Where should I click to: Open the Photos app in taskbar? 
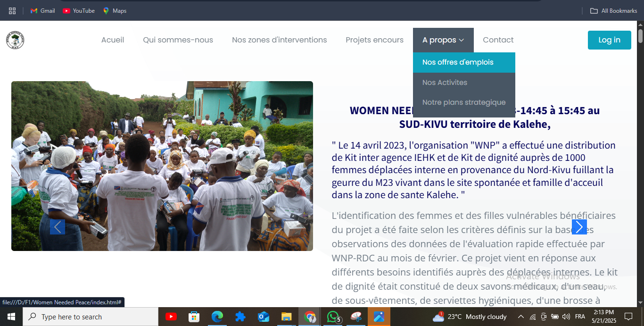379,317
